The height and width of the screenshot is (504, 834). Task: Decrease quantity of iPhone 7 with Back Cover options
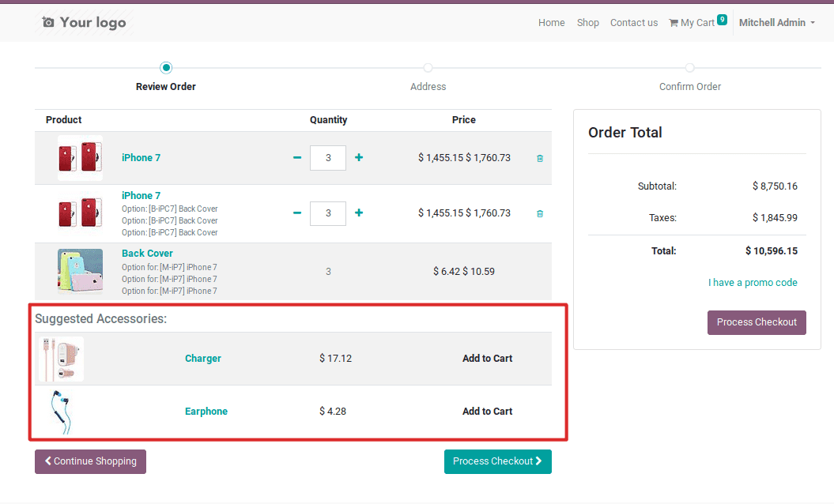[296, 213]
